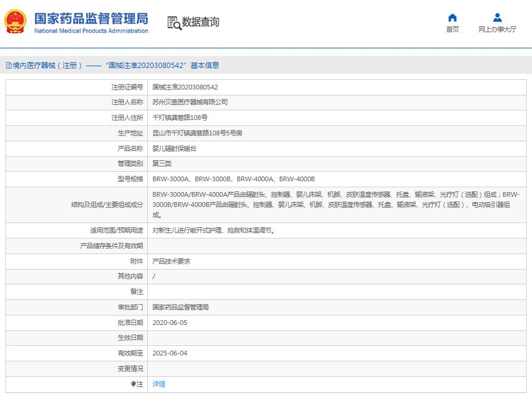
Task: Click the 注册人住所 label
Action: (127, 117)
